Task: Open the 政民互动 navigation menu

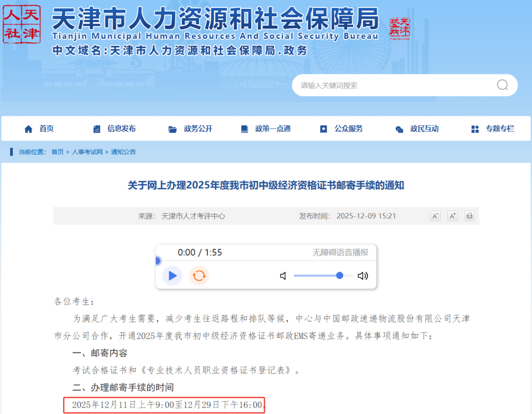Action: point(417,129)
